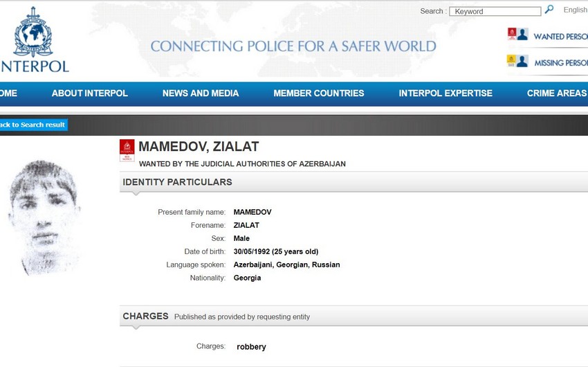Click the INTERPOL globe logo
The height and width of the screenshot is (367, 588).
(x=33, y=32)
